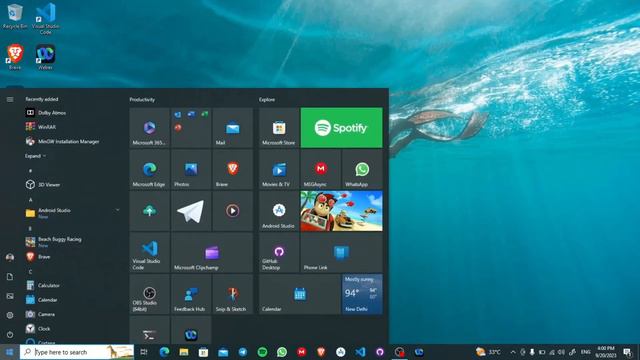This screenshot has width=640, height=360.
Task: Click the ENG language indicator
Action: 586,352
